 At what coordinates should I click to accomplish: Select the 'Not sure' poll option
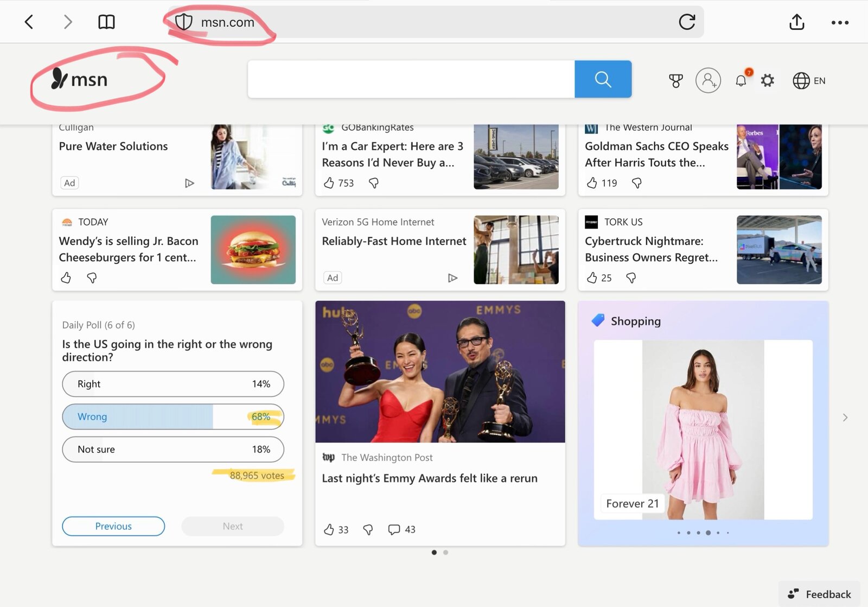click(173, 449)
